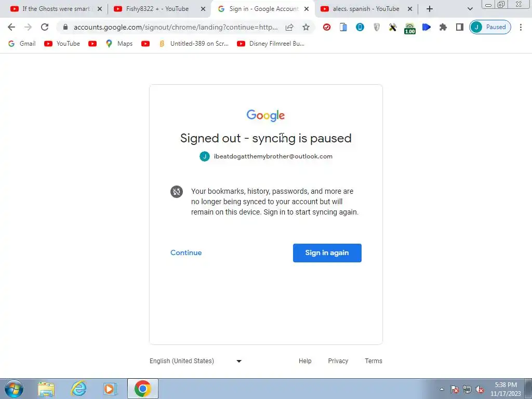The height and width of the screenshot is (399, 532).
Task: Open the Extensions puzzle piece icon
Action: pos(443,27)
